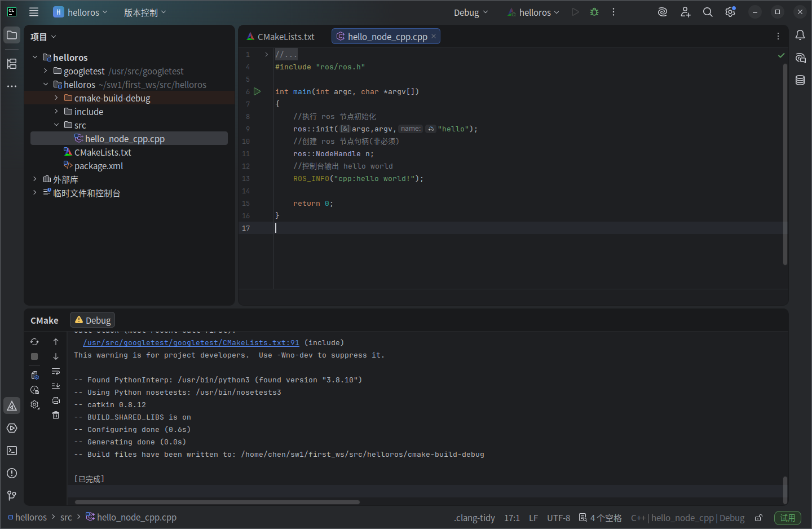
Task: Clear CMake output trash icon
Action: (x=56, y=415)
